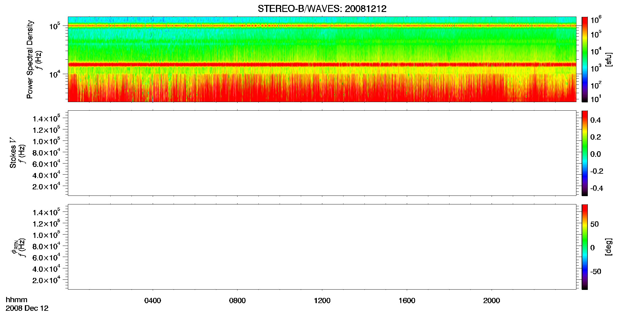Click the orange line at 10^5 Hz
The width and height of the screenshot is (644, 332).
tap(322, 26)
